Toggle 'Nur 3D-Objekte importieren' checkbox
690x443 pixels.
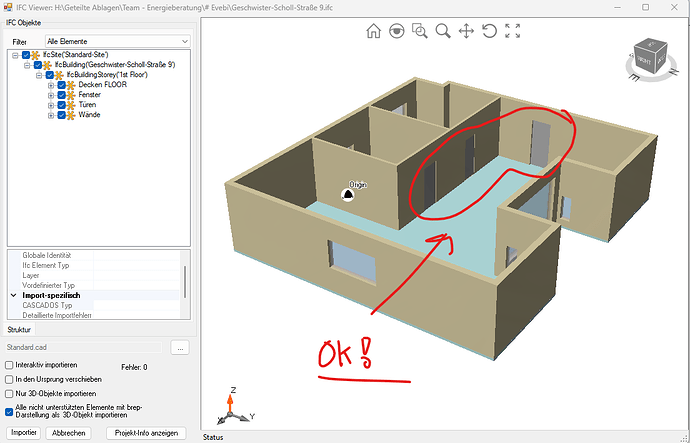coord(10,394)
